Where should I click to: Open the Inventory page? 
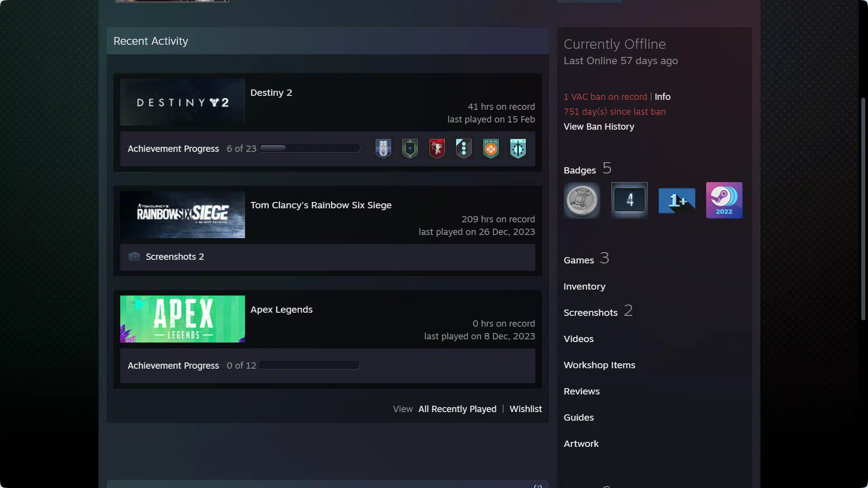585,286
